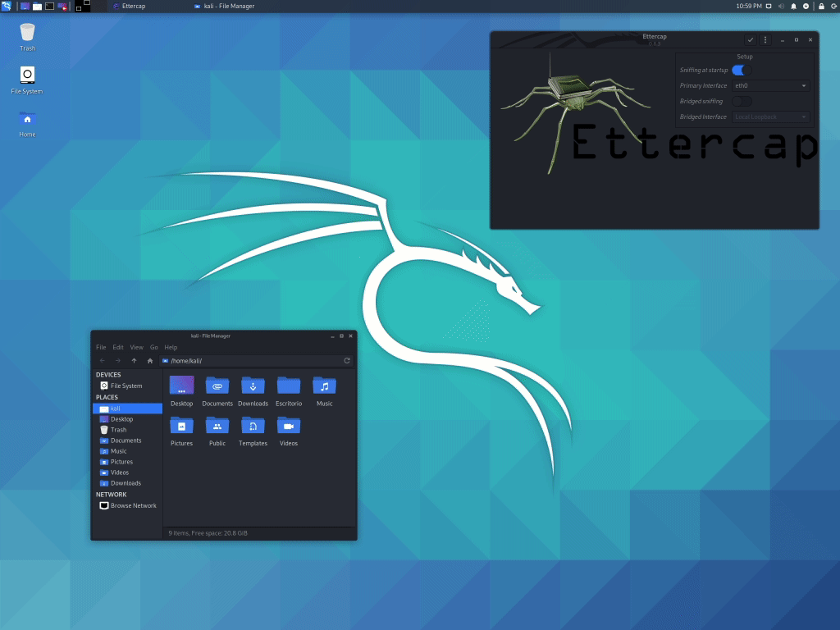Toggle the Bridged Interface switch area
The width and height of the screenshot is (840, 630).
[769, 117]
